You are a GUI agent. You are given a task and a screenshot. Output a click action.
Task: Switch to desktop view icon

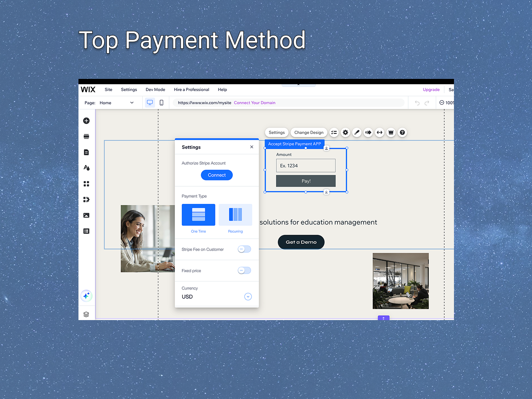pos(150,102)
